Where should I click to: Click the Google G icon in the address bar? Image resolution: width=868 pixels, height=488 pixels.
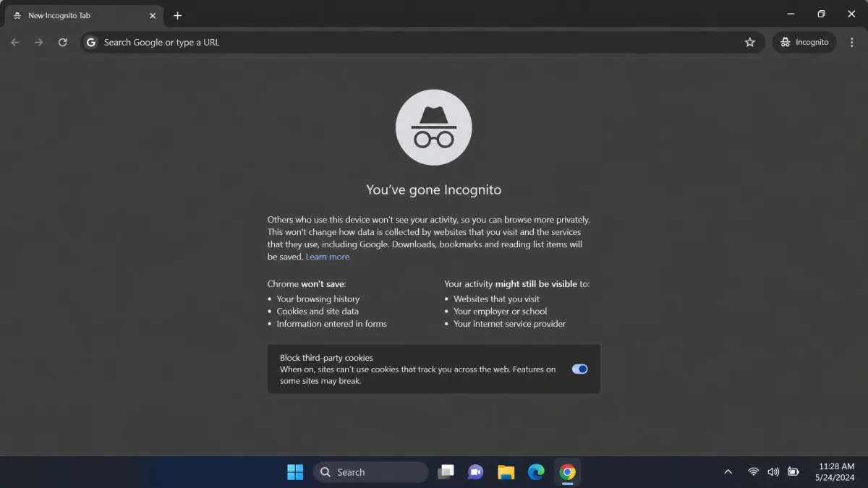pos(91,43)
